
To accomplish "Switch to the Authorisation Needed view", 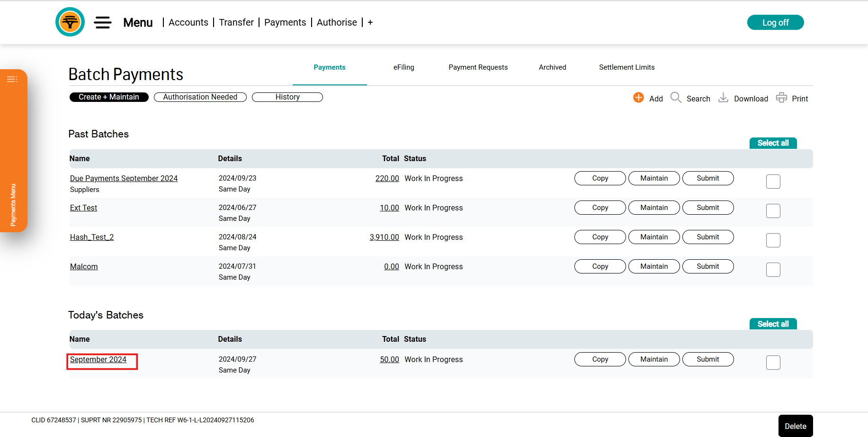I will point(200,97).
